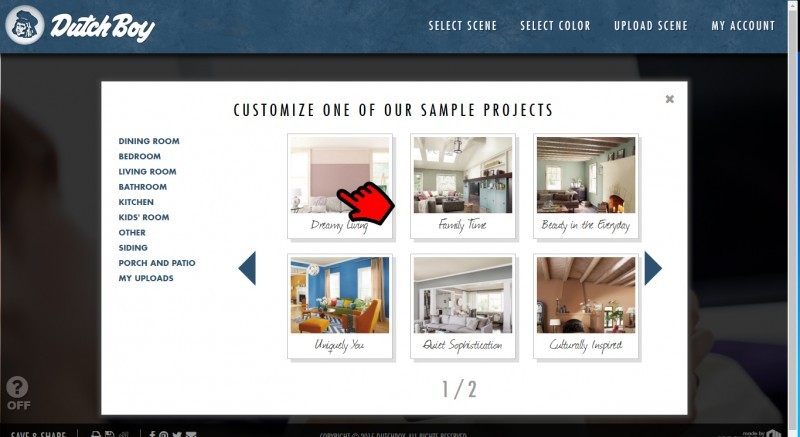The width and height of the screenshot is (800, 437).
Task: Select the Kitchen category
Action: coord(136,202)
